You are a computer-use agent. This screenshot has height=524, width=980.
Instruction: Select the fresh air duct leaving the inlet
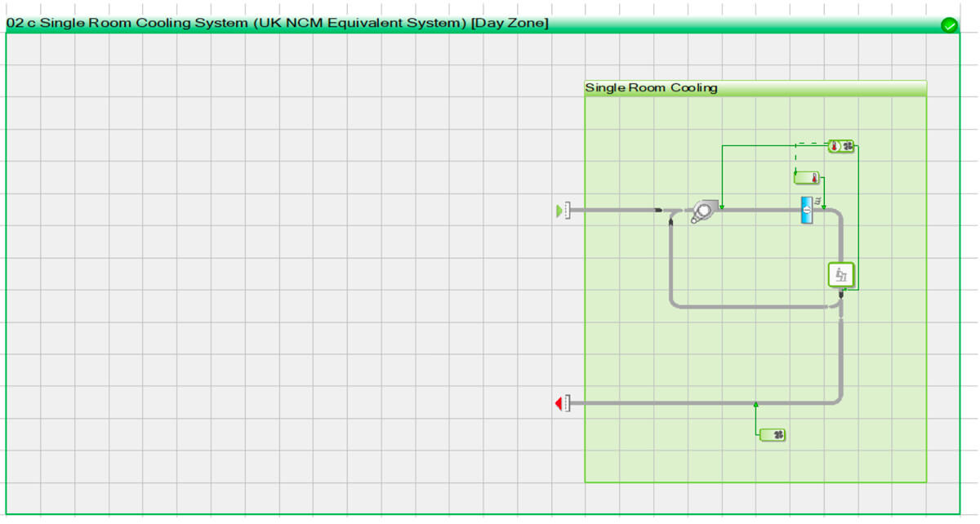tap(612, 211)
